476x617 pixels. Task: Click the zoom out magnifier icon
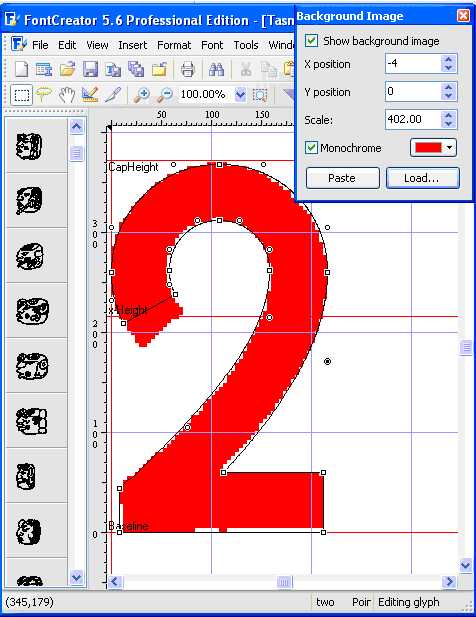coord(165,95)
